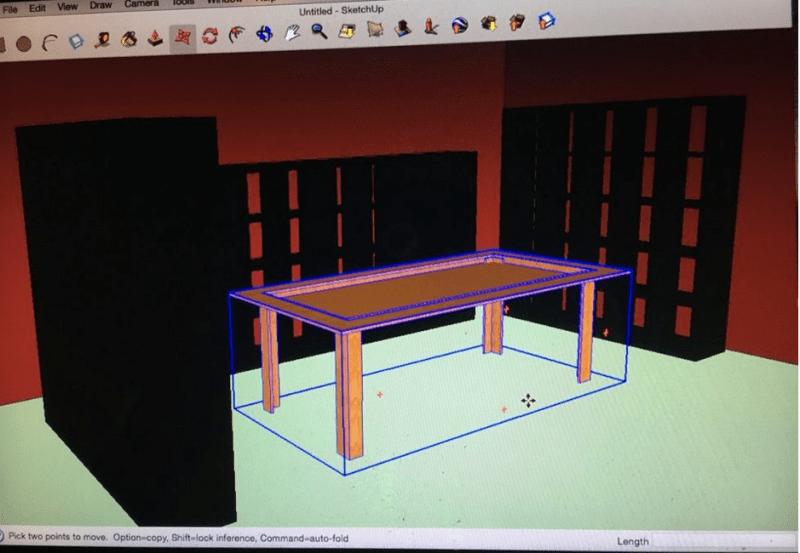
Task: Open Get Models download icon
Action: [489, 24]
